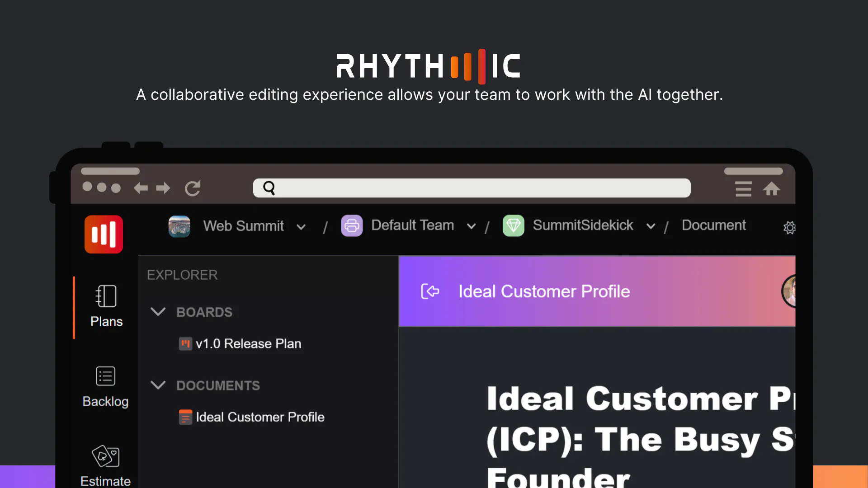Collapse the BOARDS section
This screenshot has height=488, width=868.
(x=158, y=312)
